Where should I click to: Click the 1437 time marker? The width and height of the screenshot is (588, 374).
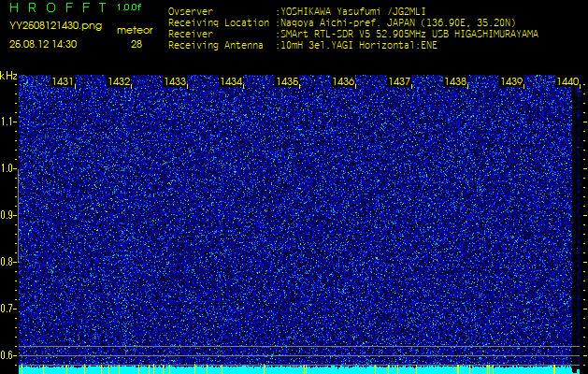pos(399,81)
